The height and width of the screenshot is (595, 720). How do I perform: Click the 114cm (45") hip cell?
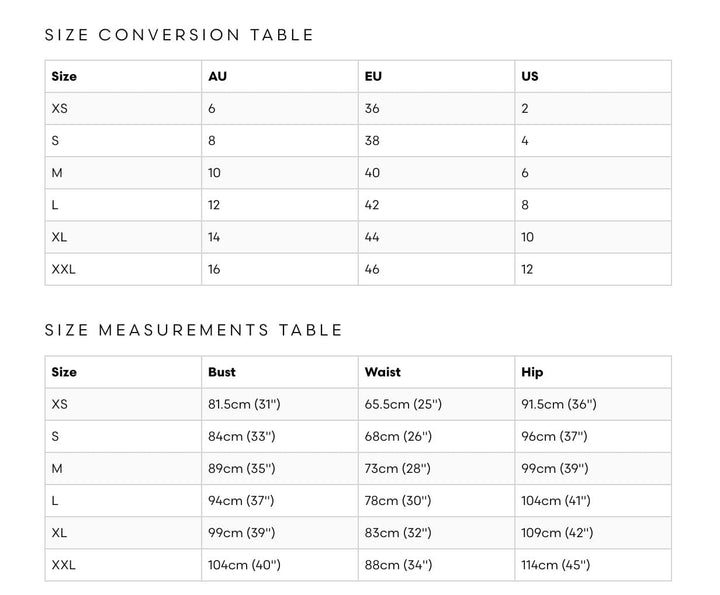click(556, 565)
